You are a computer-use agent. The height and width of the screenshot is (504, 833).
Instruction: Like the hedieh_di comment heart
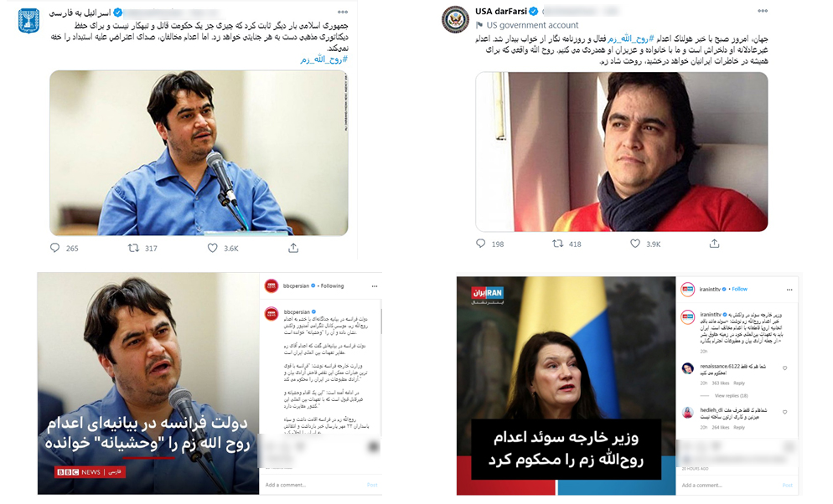point(784,412)
